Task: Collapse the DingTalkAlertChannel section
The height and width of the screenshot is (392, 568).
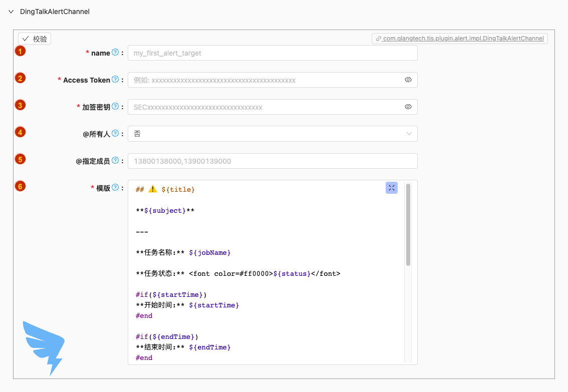Action: point(11,12)
